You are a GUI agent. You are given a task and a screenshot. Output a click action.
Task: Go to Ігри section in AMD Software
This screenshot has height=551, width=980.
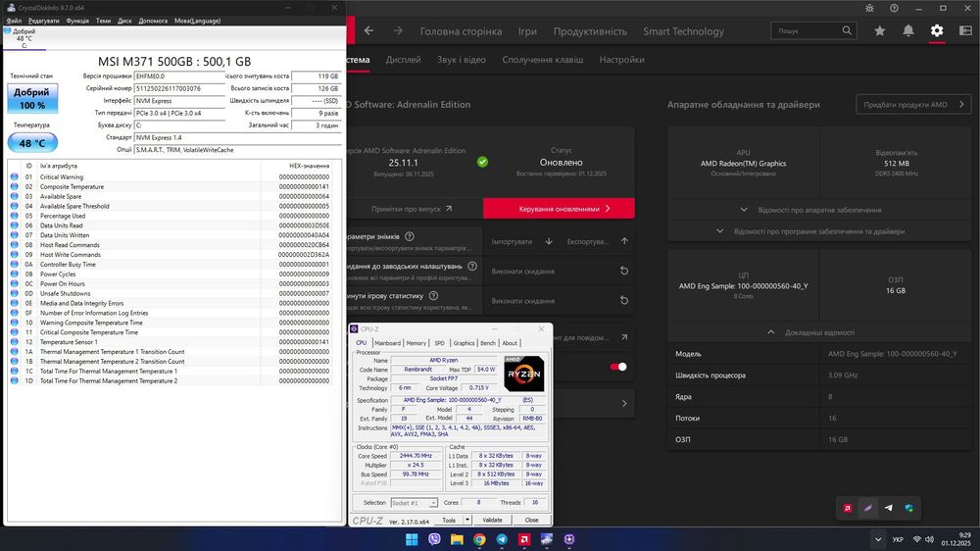527,31
